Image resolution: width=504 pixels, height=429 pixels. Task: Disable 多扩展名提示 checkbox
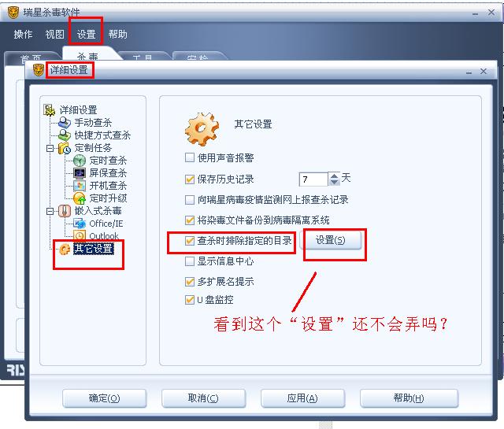tap(190, 282)
